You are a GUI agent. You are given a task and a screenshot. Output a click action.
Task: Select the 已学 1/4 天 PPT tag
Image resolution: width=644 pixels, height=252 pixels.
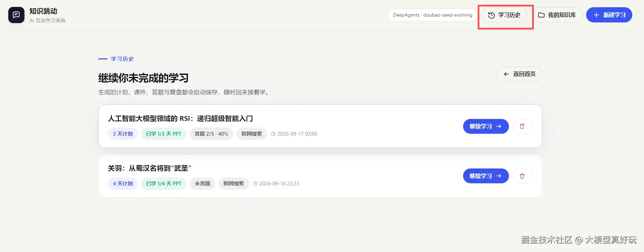click(x=164, y=184)
